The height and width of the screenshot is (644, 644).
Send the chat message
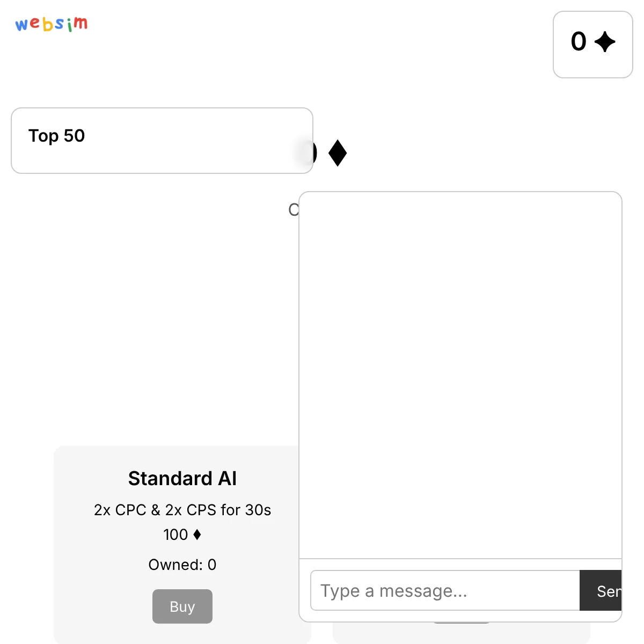point(601,590)
